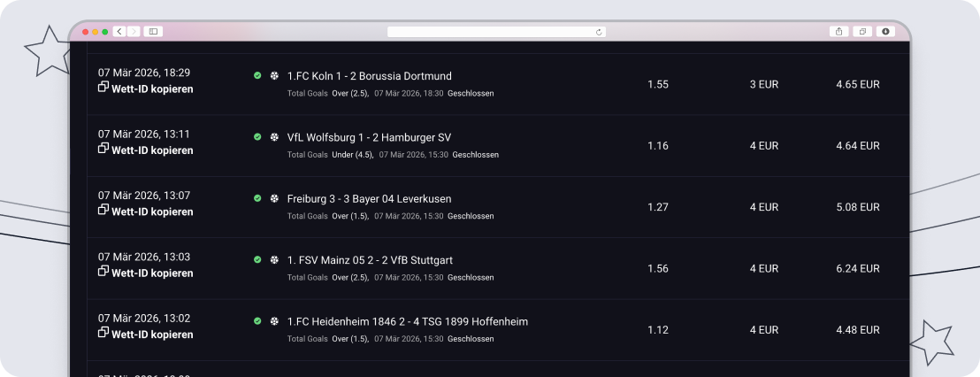Open the 1.FC Heidenheim 1846 - TSG 1899 Hoffenheim match
The width and height of the screenshot is (980, 377).
point(408,322)
